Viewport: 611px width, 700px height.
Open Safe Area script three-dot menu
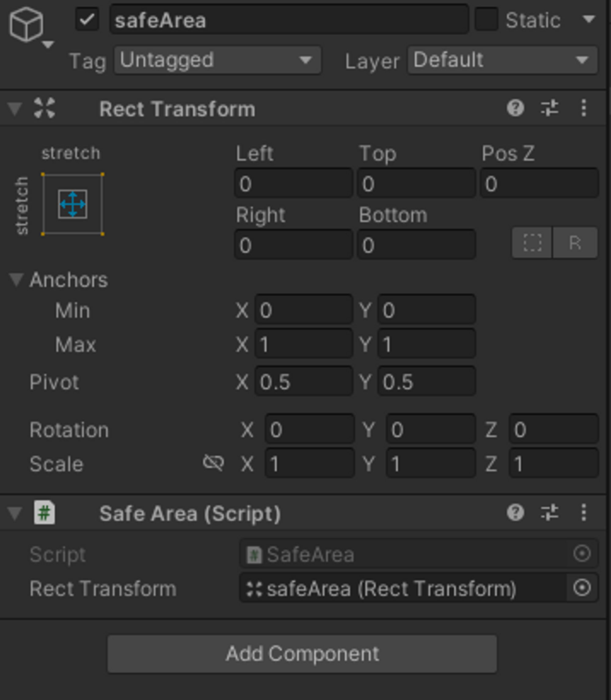[x=584, y=512]
